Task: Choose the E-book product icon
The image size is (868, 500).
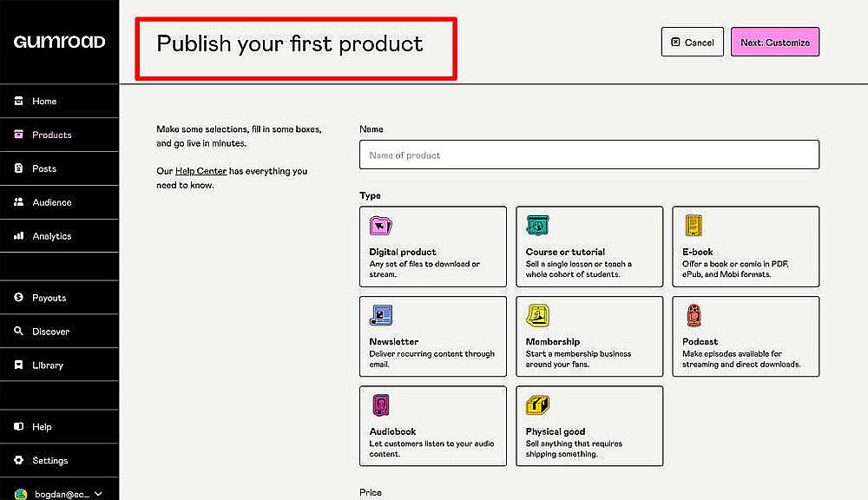Action: [694, 226]
